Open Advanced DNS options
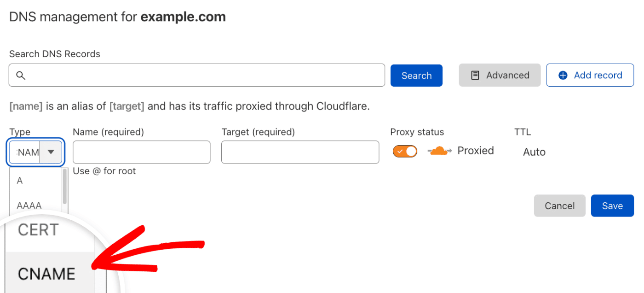Viewport: 644px width, 293px height. 500,75
